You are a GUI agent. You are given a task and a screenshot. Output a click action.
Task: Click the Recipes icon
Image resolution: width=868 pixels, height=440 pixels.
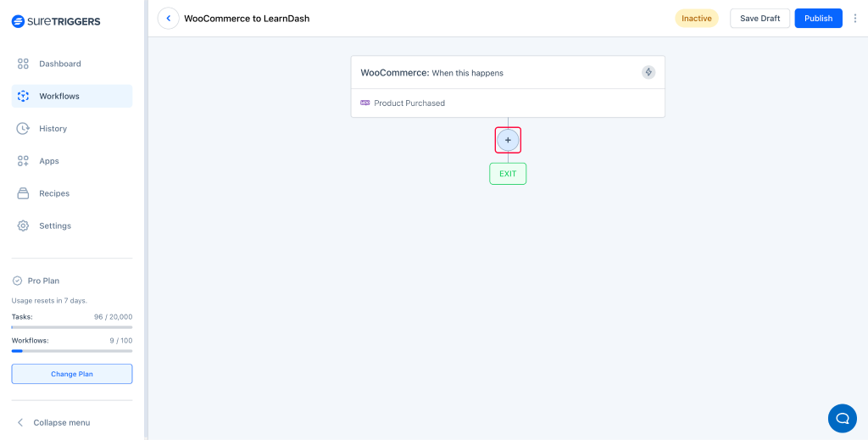23,193
